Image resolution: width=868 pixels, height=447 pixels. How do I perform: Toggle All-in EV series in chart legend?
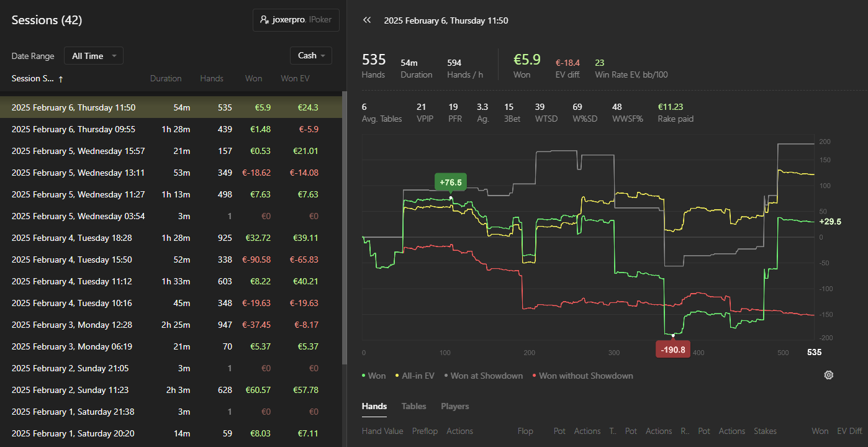point(416,376)
